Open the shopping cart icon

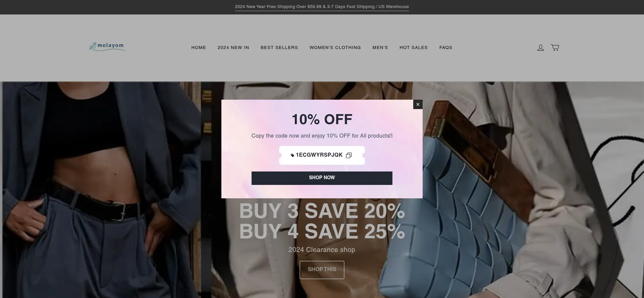[555, 48]
